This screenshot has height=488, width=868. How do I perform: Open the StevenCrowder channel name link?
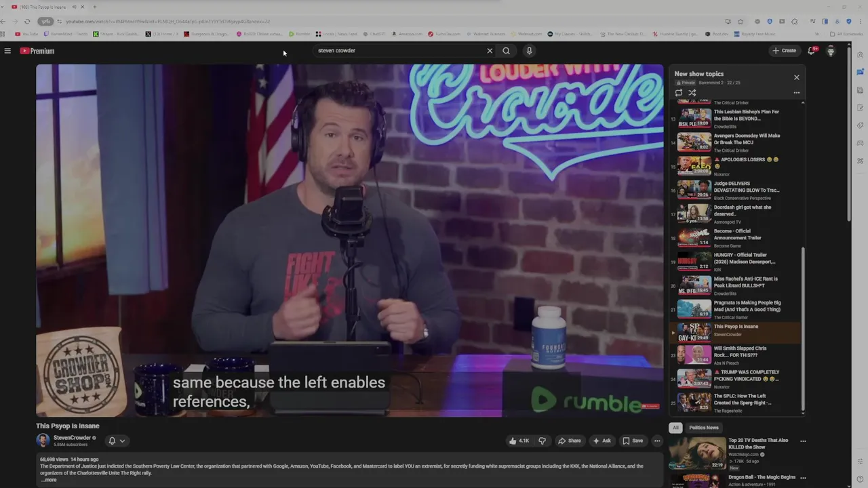point(72,438)
